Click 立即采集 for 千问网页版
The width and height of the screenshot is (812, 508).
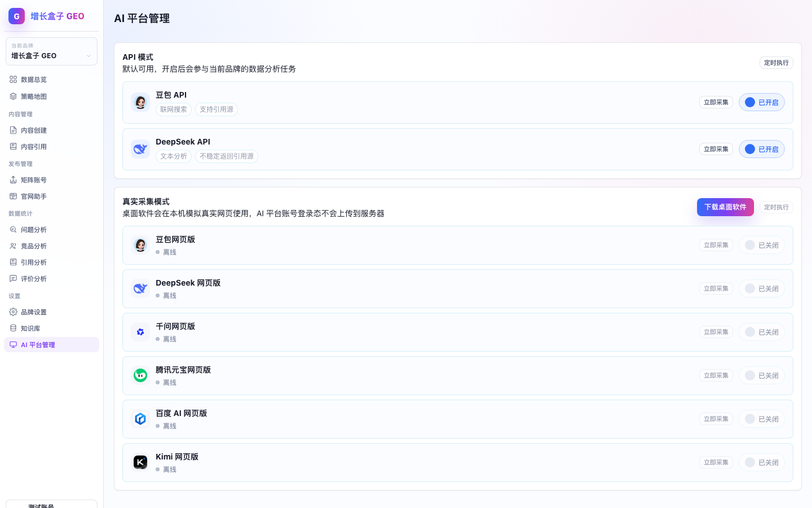coord(716,332)
